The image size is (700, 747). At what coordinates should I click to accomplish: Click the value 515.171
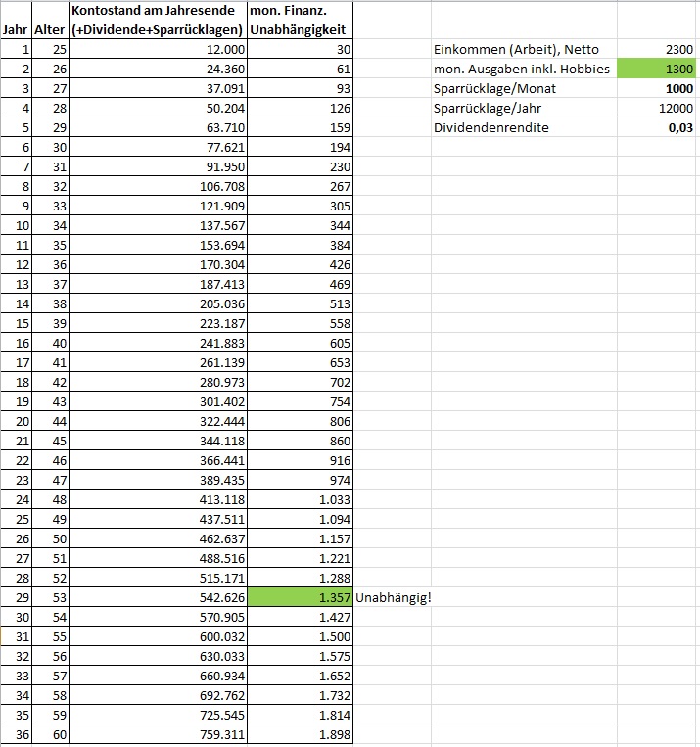click(158, 577)
